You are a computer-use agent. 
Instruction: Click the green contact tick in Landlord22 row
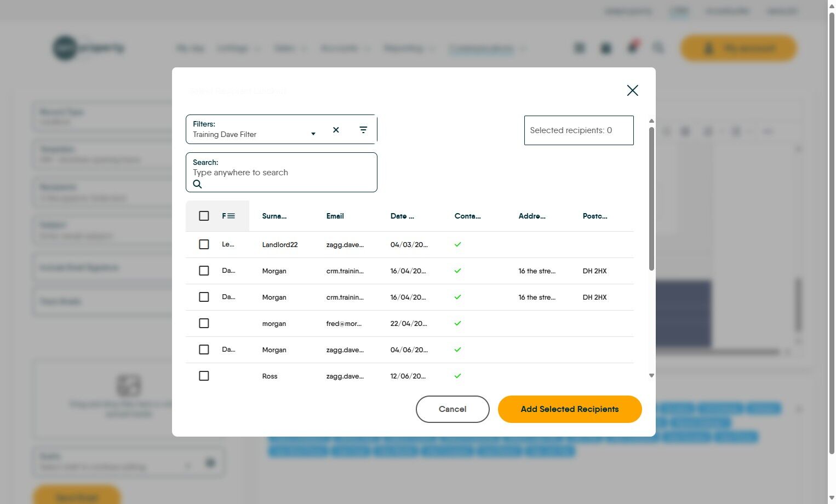pos(457,244)
